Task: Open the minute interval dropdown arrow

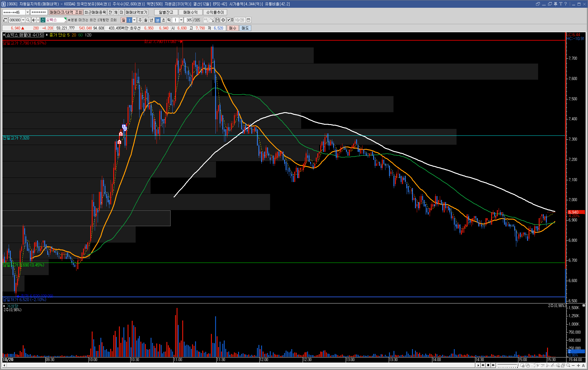Action: point(181,20)
